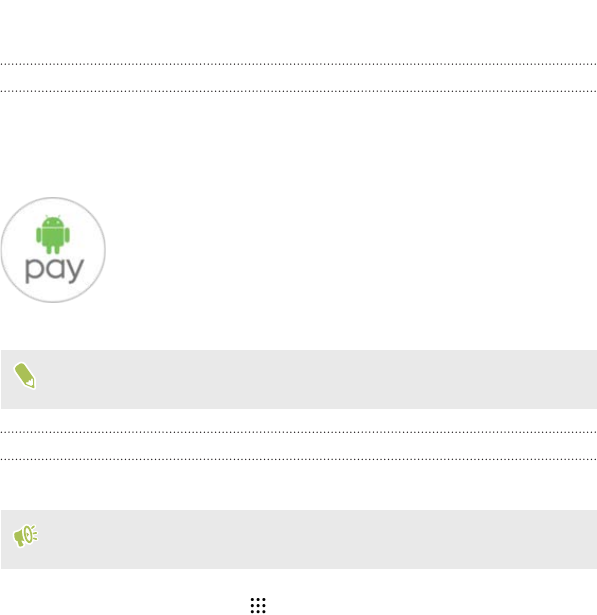Select the Android robot's head
This screenshot has width=597, height=615.
click(x=53, y=221)
